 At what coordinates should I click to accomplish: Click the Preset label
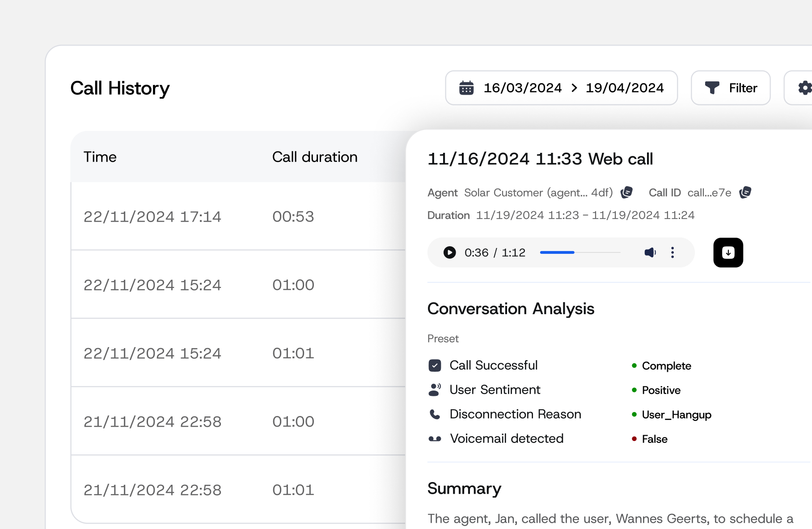443,339
